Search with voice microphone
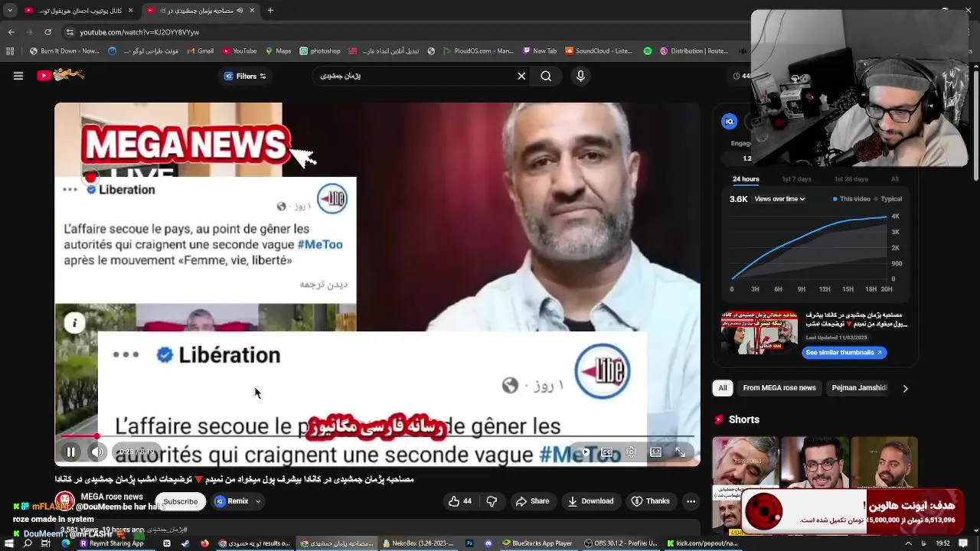The height and width of the screenshot is (551, 980). (580, 76)
